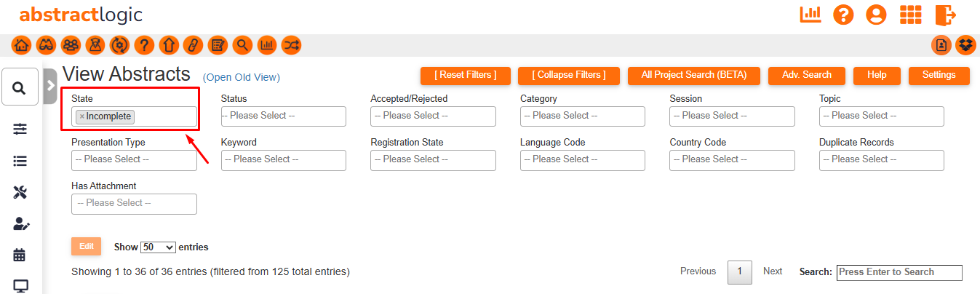Viewport: 980px width, 294px height.
Task: Go to the Next page of results
Action: (773, 271)
